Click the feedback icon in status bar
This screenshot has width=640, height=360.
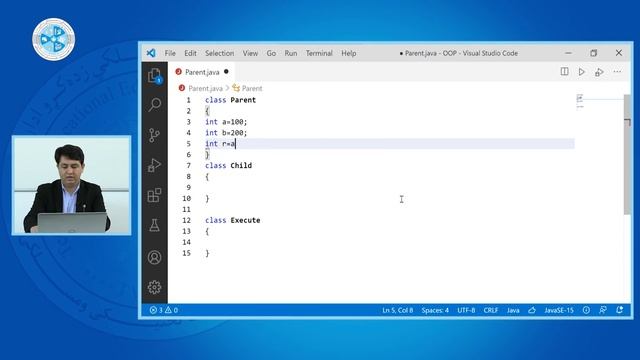pos(603,310)
